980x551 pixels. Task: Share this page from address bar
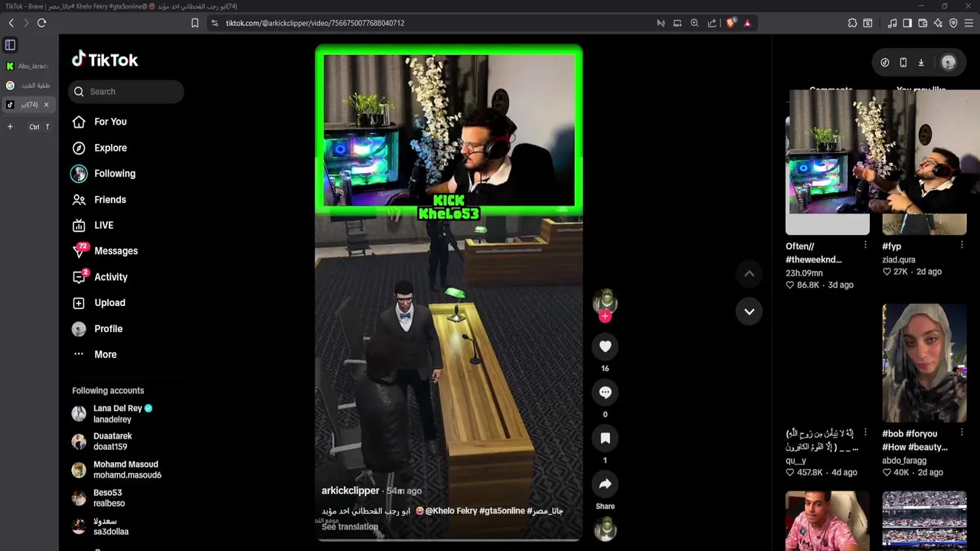(x=712, y=23)
